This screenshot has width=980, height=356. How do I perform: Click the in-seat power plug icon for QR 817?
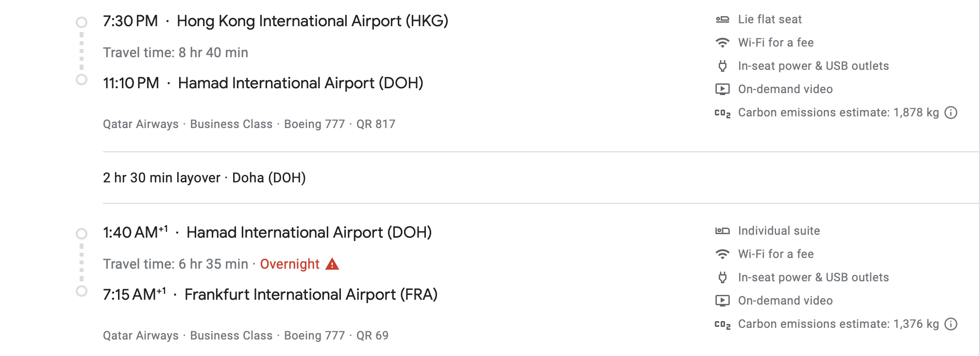[722, 66]
